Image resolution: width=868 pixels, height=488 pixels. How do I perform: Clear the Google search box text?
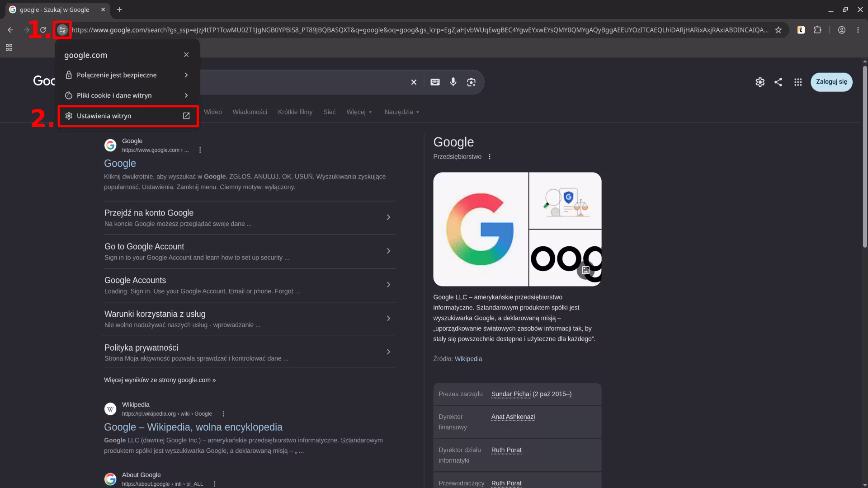(x=414, y=82)
